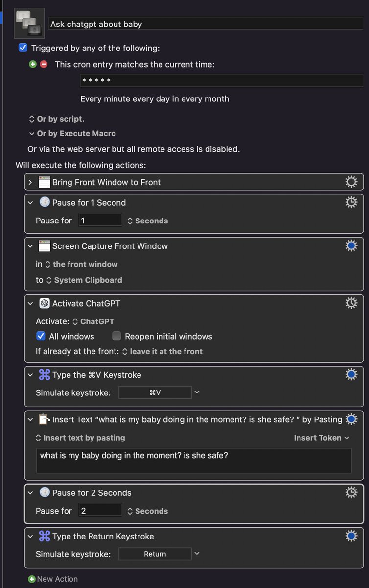Expand the 'Or by script' trigger section
The height and width of the screenshot is (588, 369).
56,119
